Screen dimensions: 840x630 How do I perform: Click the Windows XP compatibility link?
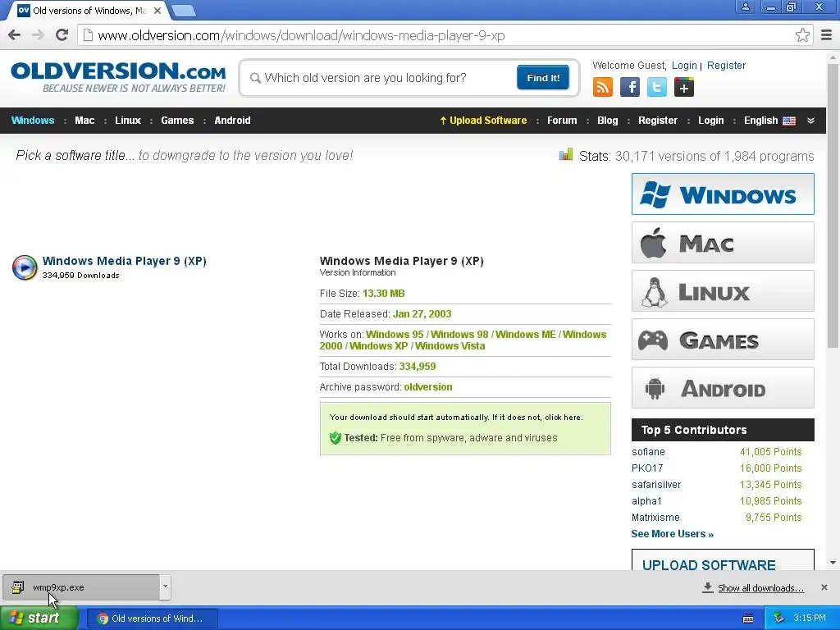pos(378,346)
